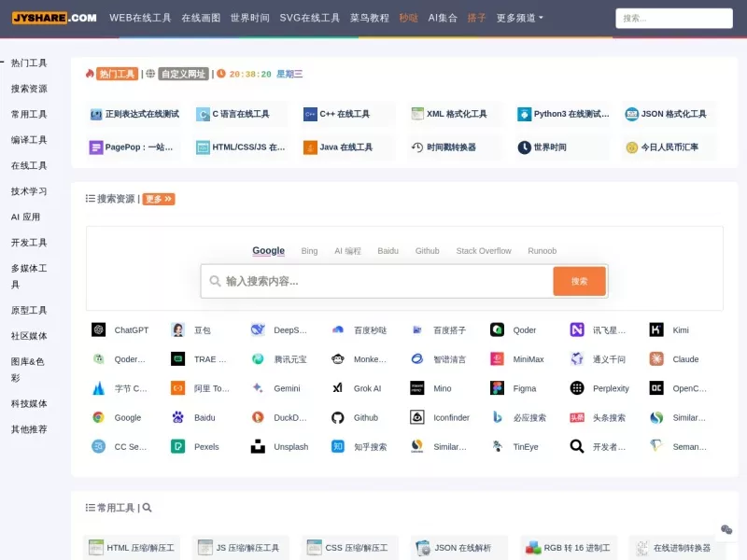Screen dimensions: 747x560
Task: Open the 豆包 avatar icon
Action: (x=177, y=329)
